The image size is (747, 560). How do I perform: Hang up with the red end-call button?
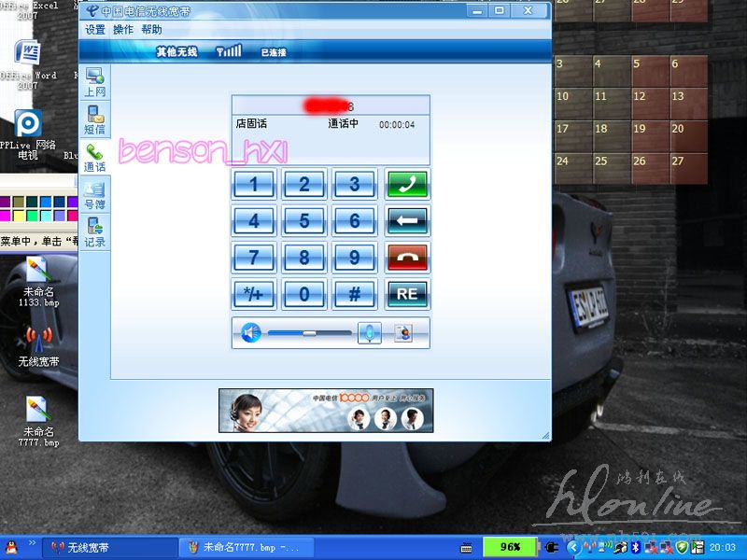click(406, 257)
